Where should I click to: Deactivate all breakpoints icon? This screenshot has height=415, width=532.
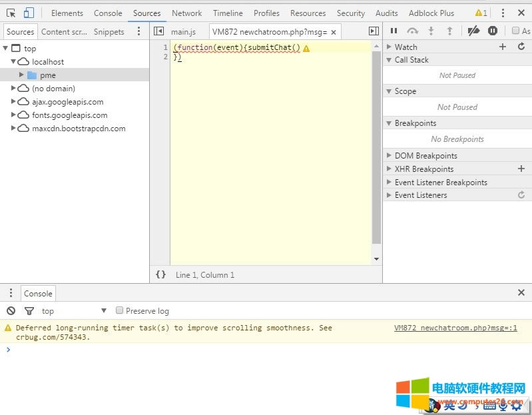click(473, 31)
